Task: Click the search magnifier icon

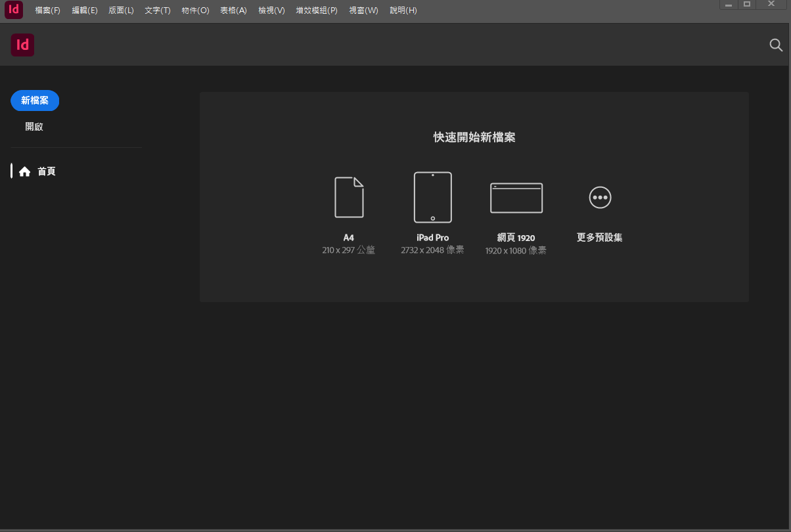Action: pos(776,45)
